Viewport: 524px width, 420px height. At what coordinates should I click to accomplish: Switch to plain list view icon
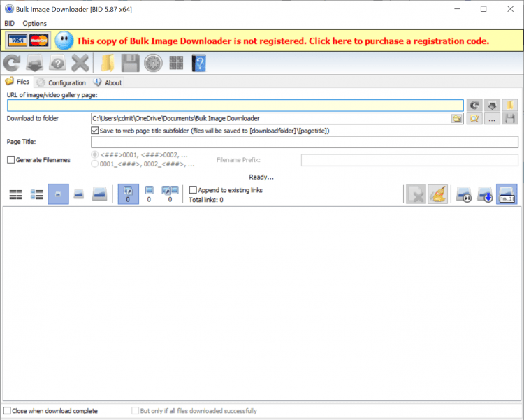pyautogui.click(x=15, y=194)
